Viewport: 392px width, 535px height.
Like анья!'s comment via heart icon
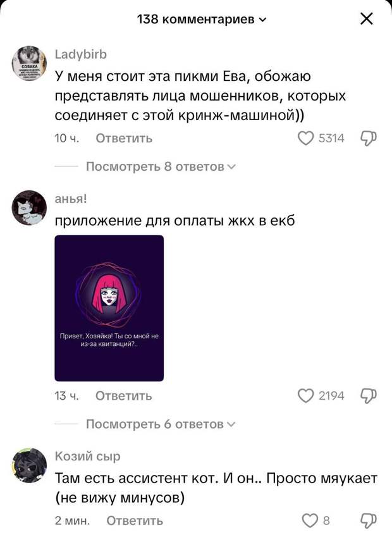(305, 396)
